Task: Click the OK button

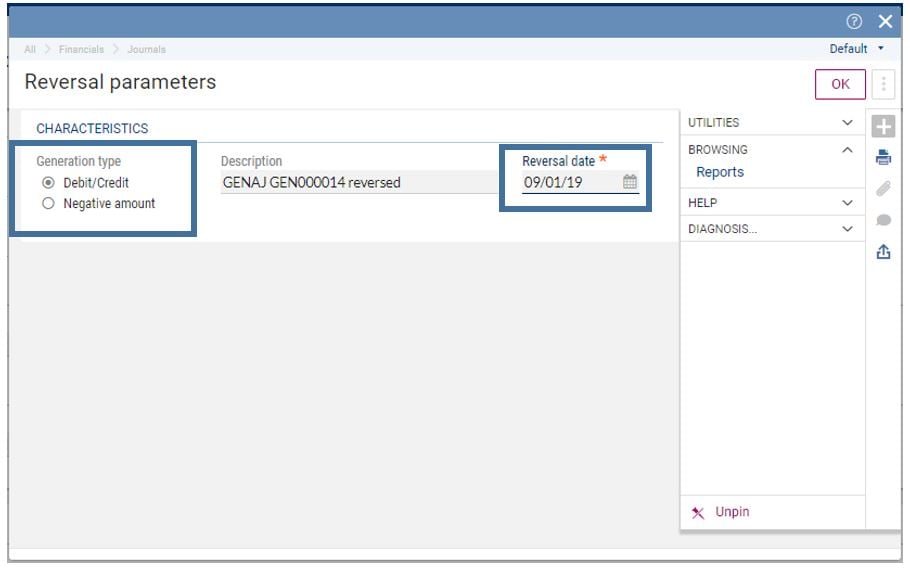Action: [x=840, y=84]
